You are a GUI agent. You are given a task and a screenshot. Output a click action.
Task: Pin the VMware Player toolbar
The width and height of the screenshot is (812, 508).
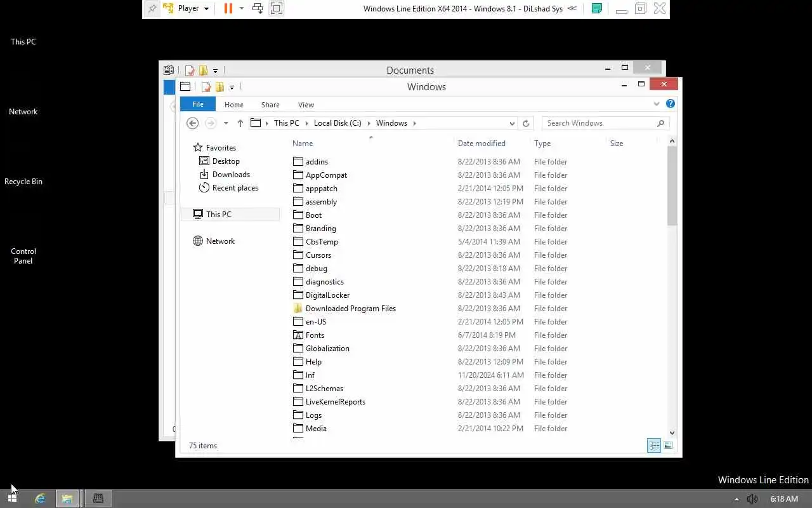[x=152, y=9]
